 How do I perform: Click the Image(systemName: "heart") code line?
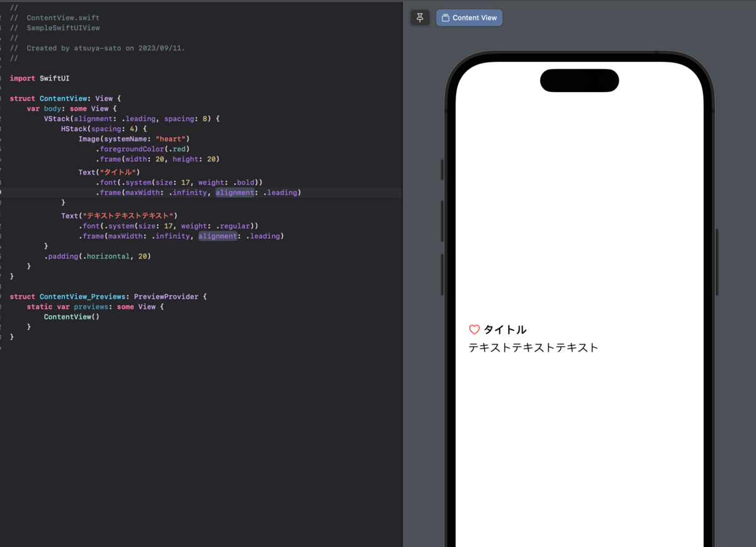[x=134, y=139]
